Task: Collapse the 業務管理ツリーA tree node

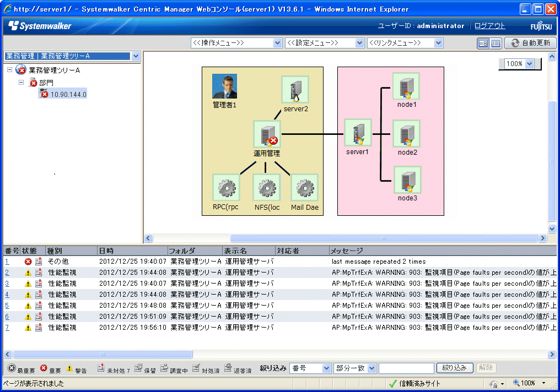Action: 9,70
